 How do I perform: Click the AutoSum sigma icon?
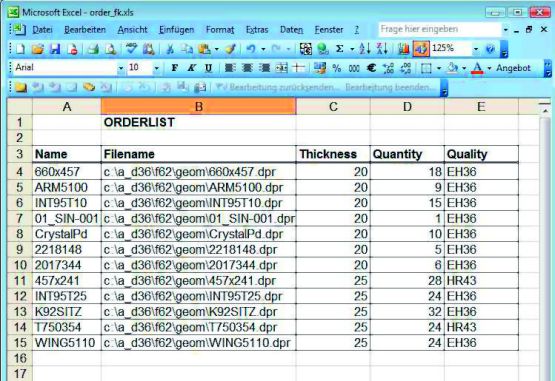[339, 49]
